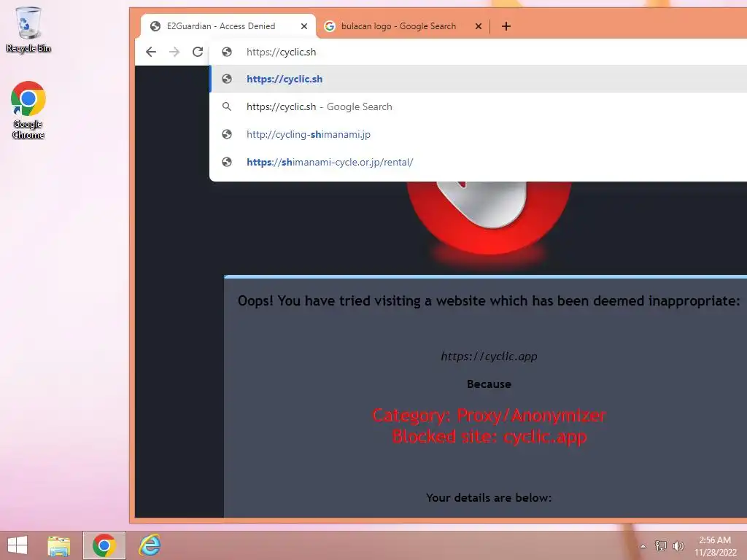Open network status tray icon
The image size is (747, 560).
[661, 546]
